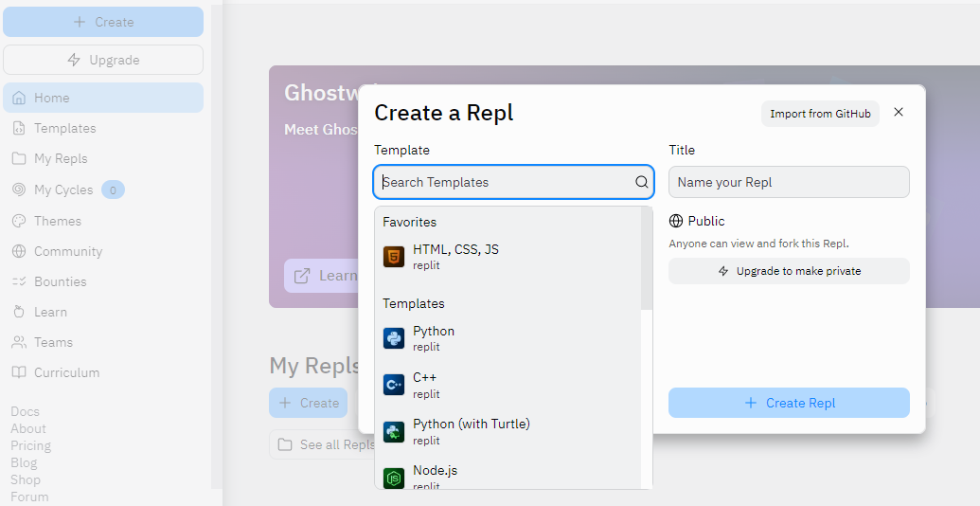
Task: Open the Blog link
Action: coord(24,462)
